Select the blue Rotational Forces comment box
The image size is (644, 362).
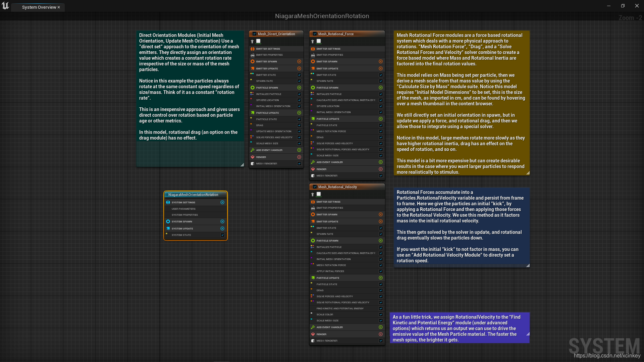pyautogui.click(x=462, y=227)
